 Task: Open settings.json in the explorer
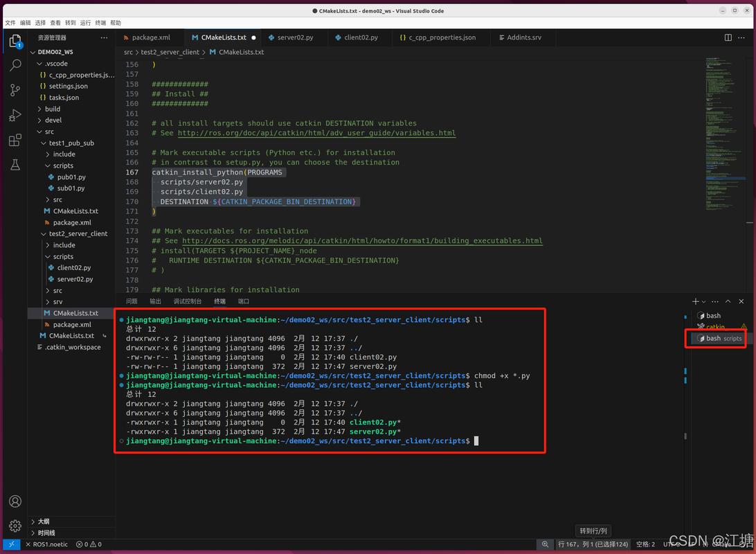click(x=71, y=87)
